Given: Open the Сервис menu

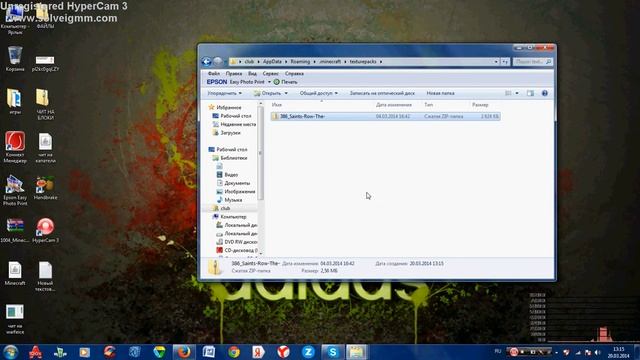Looking at the screenshot, I should coord(270,73).
